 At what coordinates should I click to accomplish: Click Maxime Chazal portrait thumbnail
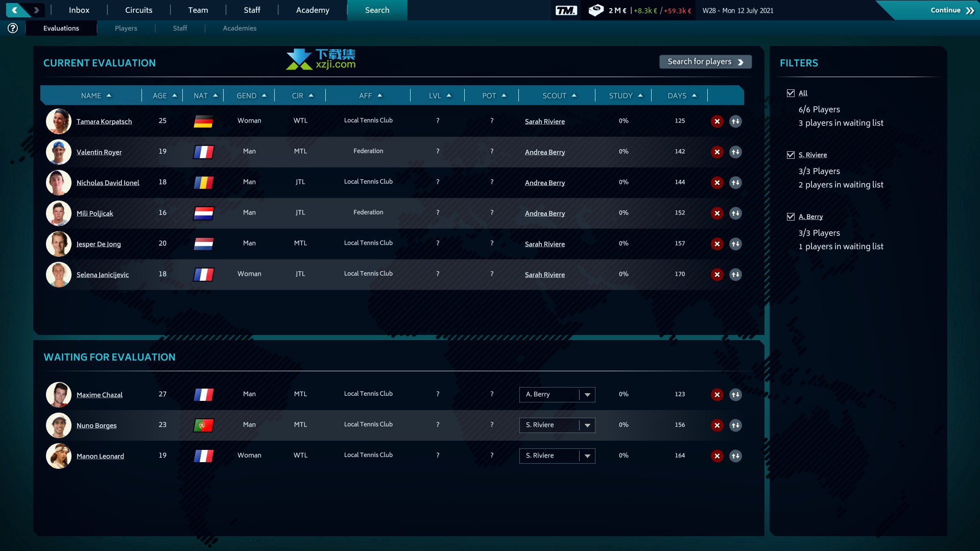point(59,394)
